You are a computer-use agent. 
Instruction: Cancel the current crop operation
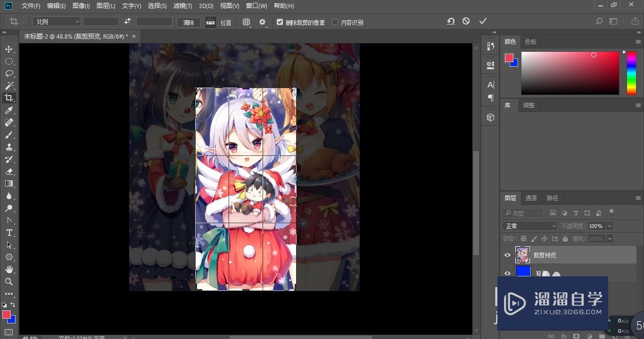(x=466, y=21)
